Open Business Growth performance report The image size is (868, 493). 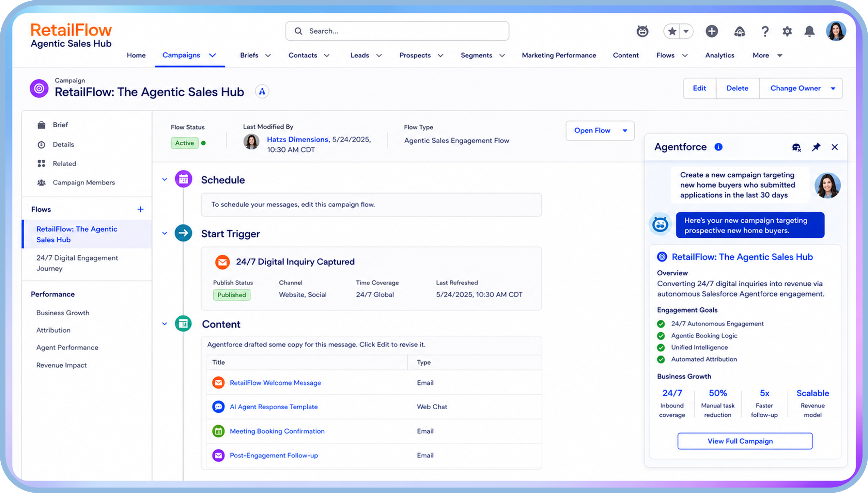(x=63, y=313)
